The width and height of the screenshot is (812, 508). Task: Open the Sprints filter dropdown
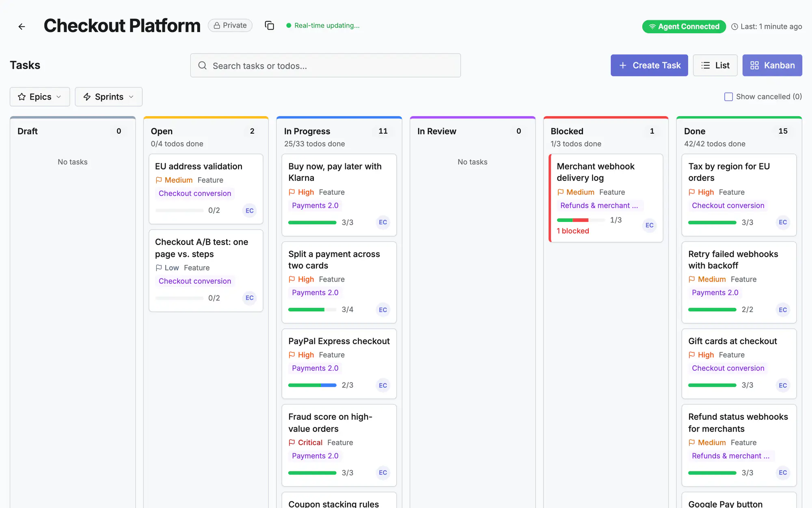point(108,97)
